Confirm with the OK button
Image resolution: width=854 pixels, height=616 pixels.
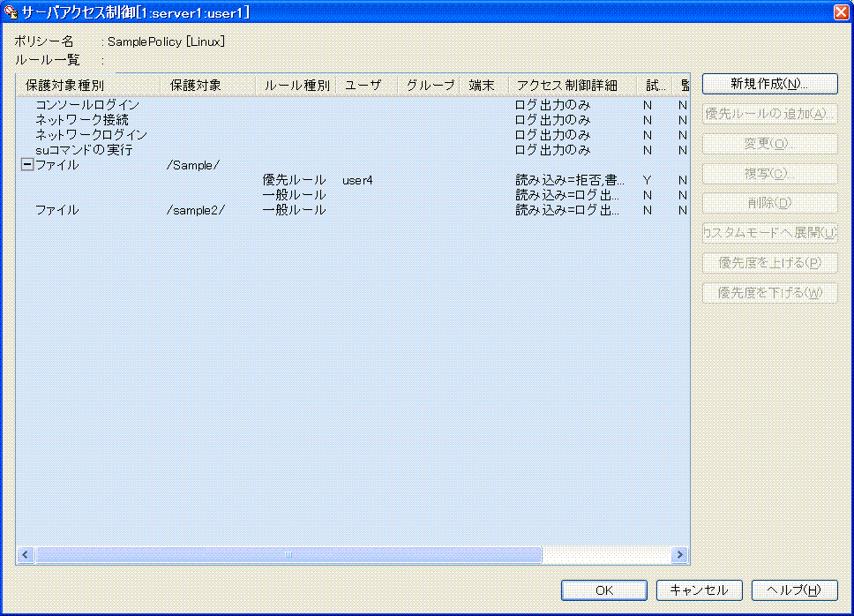[x=604, y=590]
